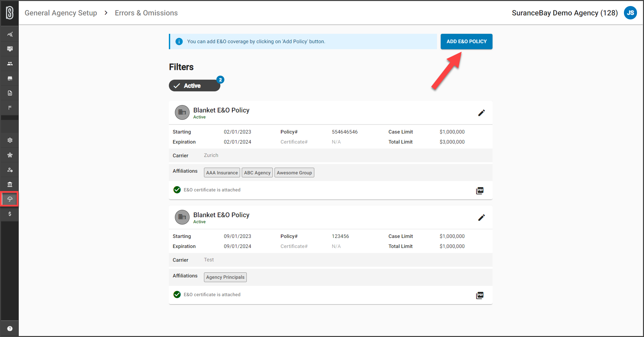Click expiration date 09/01/2024
This screenshot has width=644, height=337.
coord(237,246)
